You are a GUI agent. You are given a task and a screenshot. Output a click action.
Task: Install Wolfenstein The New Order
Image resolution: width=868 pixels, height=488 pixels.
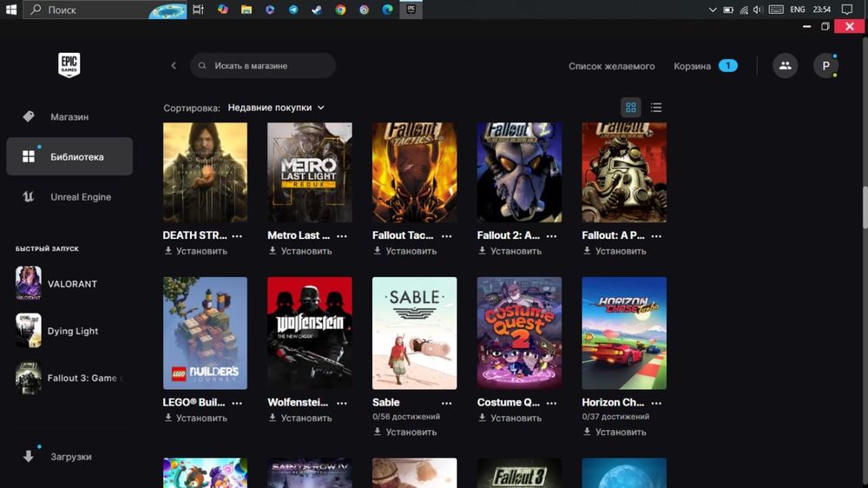(x=300, y=419)
